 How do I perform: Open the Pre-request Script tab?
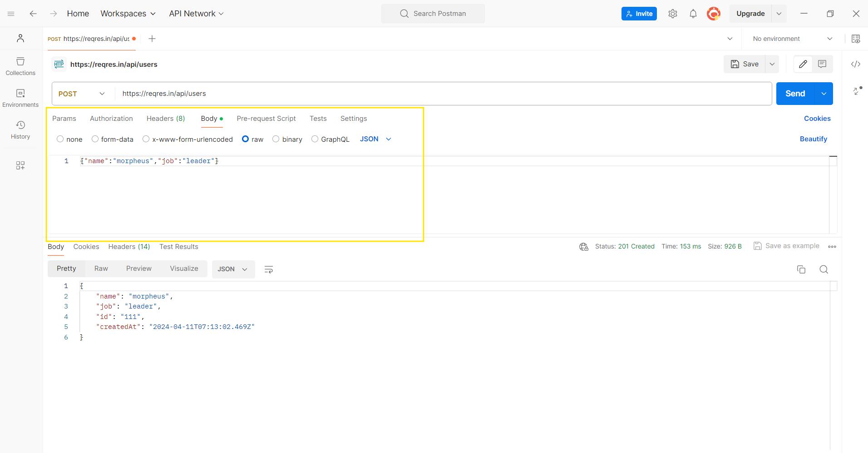[x=266, y=119]
